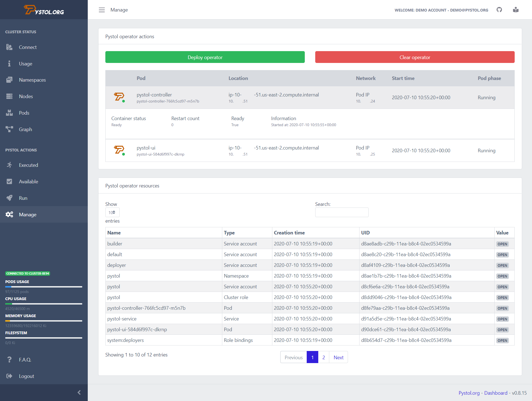
Task: Select the Run rocket icon
Action: coord(9,198)
